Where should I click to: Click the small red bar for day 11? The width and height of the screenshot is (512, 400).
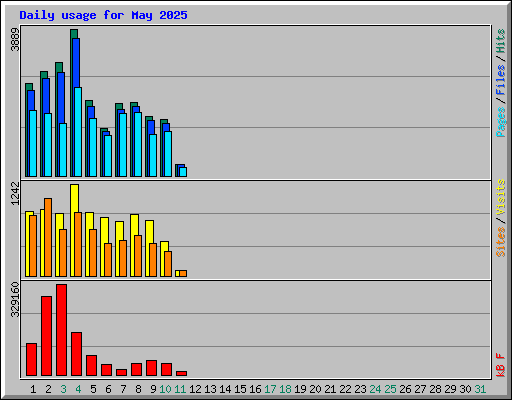click(x=181, y=373)
